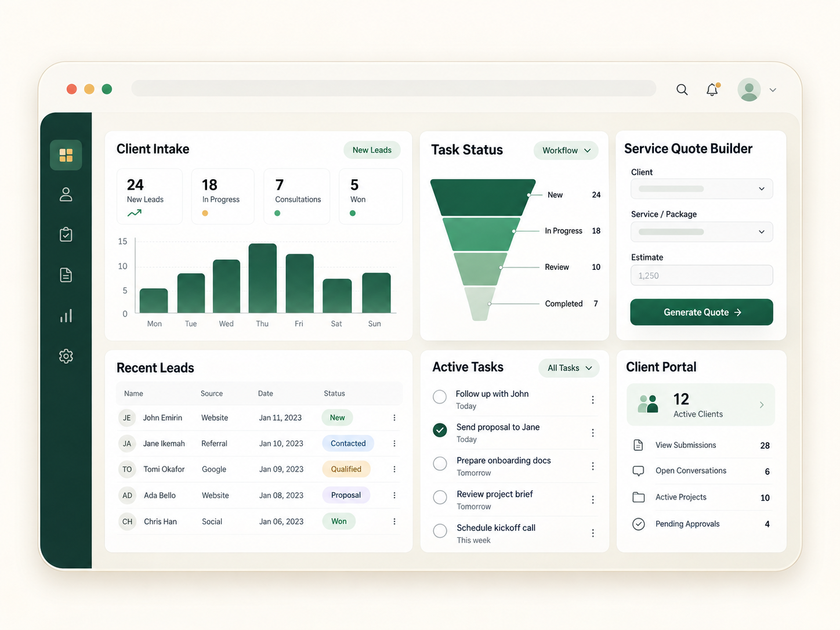This screenshot has width=840, height=630.
Task: Select the 5 Won stat card
Action: point(371,196)
